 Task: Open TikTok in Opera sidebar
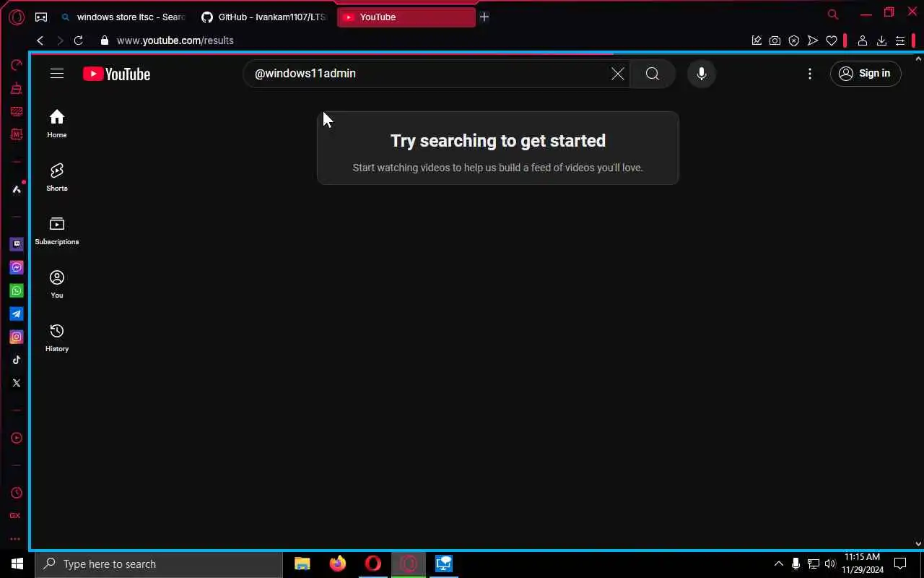(17, 360)
